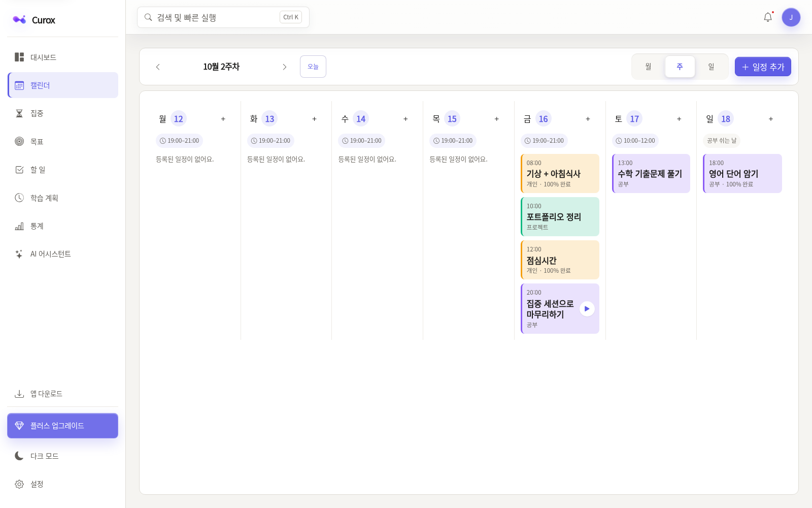Open 수학 기출문제 풀기 event

click(651, 173)
